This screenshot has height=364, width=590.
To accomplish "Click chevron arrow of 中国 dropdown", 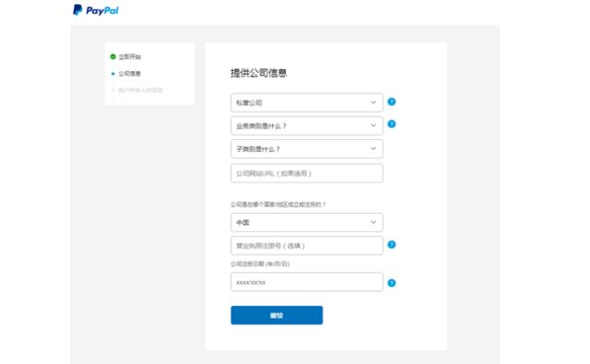I will 373,222.
